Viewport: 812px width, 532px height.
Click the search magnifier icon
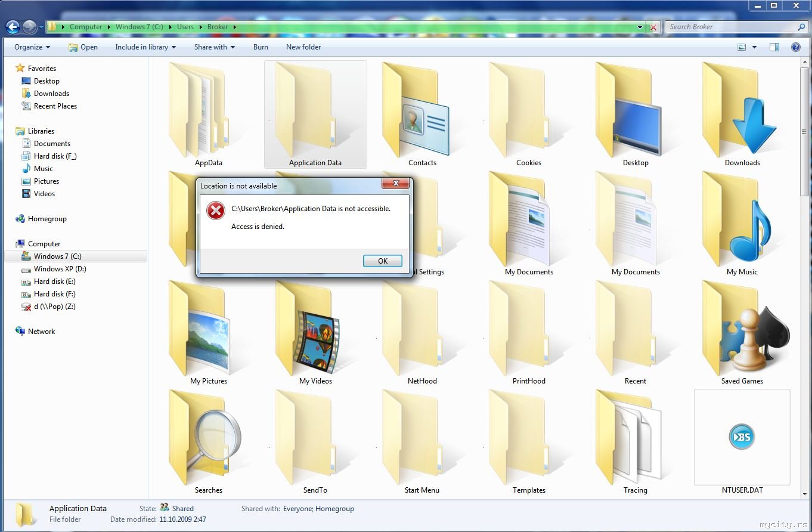[x=801, y=27]
